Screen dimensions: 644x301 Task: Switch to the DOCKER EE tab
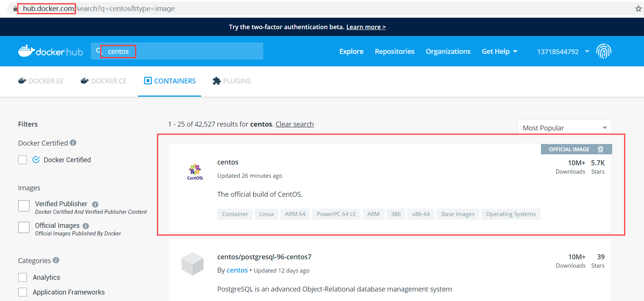pyautogui.click(x=41, y=81)
